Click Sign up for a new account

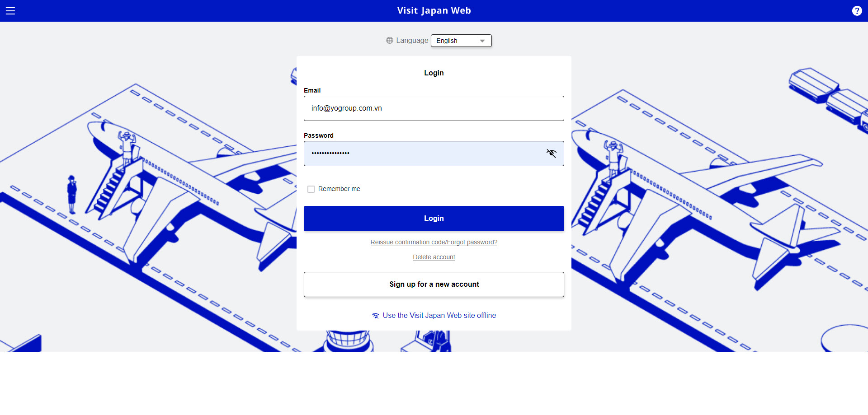(x=434, y=284)
